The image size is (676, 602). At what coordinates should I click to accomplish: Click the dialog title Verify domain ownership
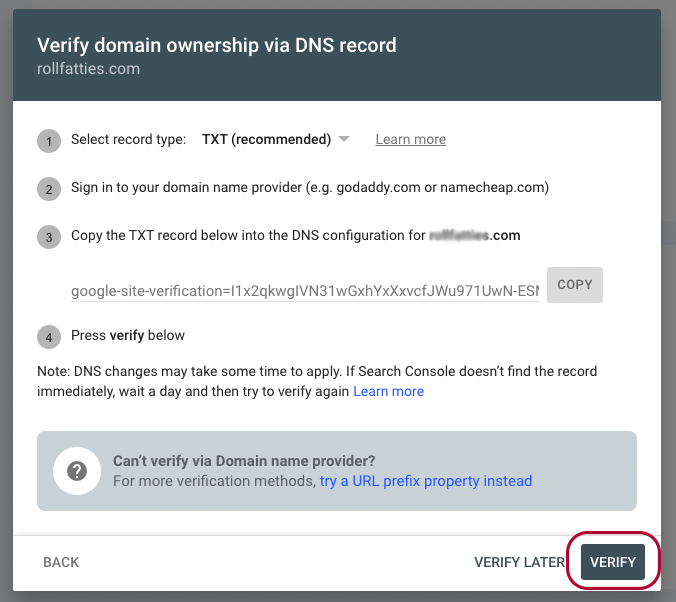pyautogui.click(x=217, y=45)
